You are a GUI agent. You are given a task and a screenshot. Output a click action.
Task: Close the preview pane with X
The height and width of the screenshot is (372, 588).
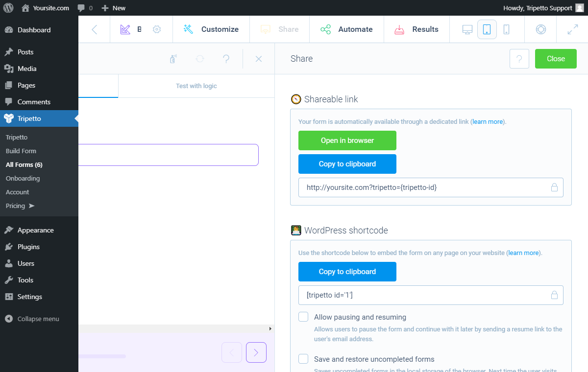click(259, 59)
